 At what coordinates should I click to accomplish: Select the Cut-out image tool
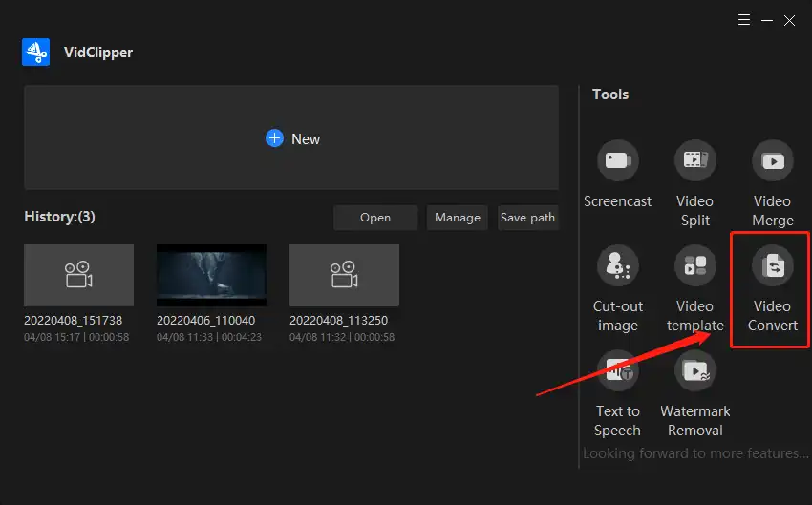(617, 265)
